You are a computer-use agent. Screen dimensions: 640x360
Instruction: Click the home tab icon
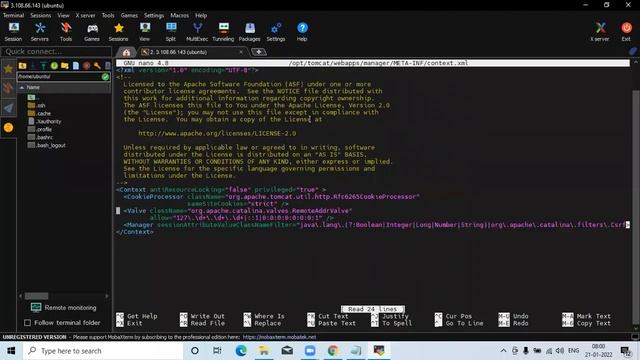click(x=126, y=52)
